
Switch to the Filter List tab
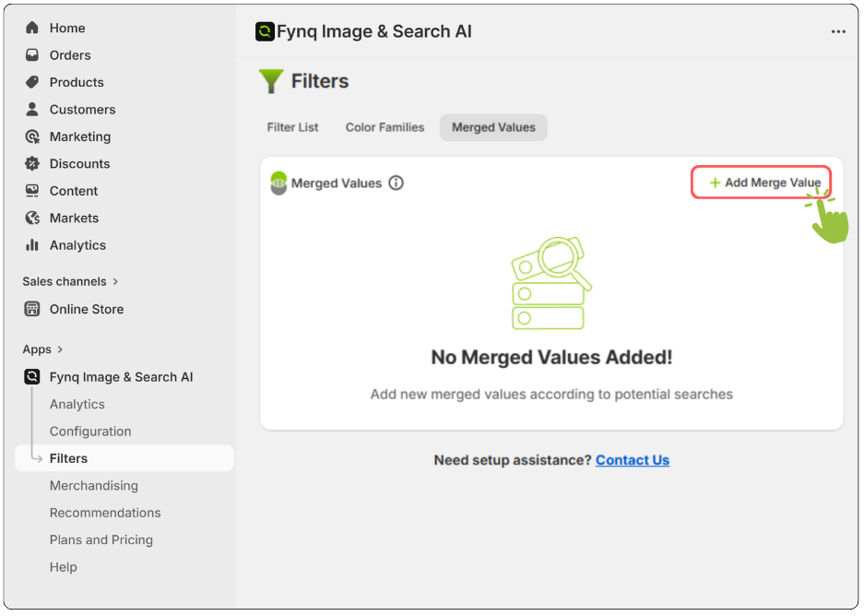tap(292, 127)
